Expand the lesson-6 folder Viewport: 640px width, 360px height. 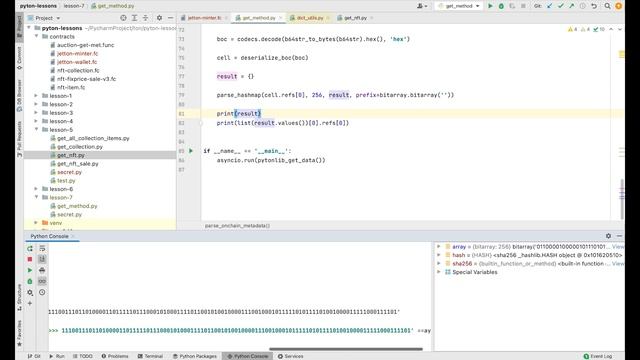[36, 189]
